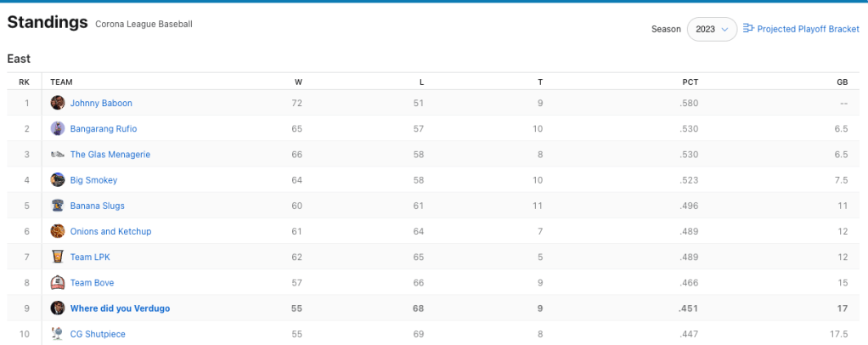Click the PCT column header

pos(690,82)
